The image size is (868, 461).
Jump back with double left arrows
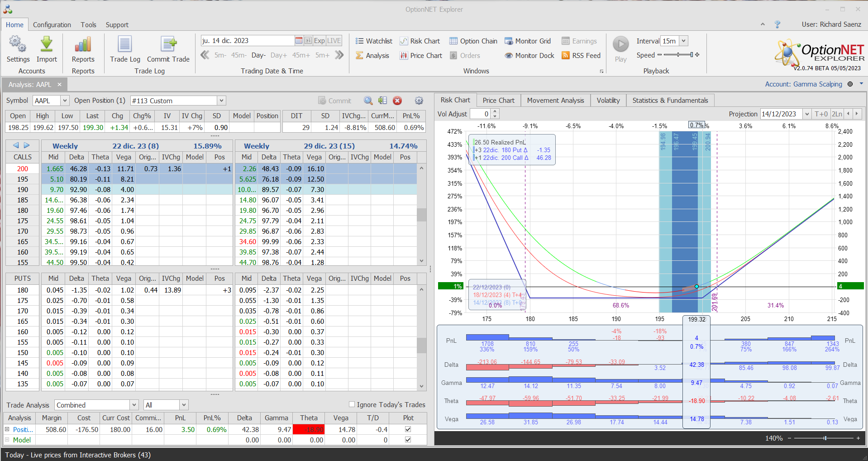pos(205,55)
